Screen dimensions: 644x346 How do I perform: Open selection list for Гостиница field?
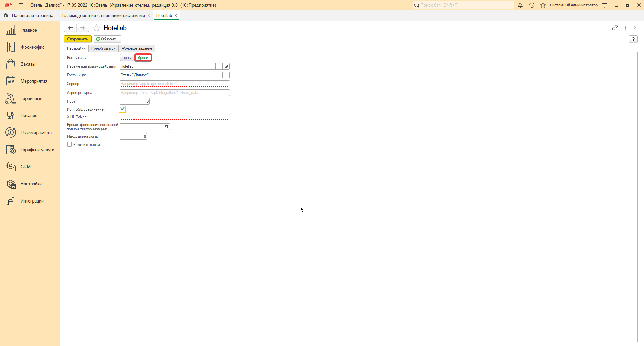[x=226, y=75]
